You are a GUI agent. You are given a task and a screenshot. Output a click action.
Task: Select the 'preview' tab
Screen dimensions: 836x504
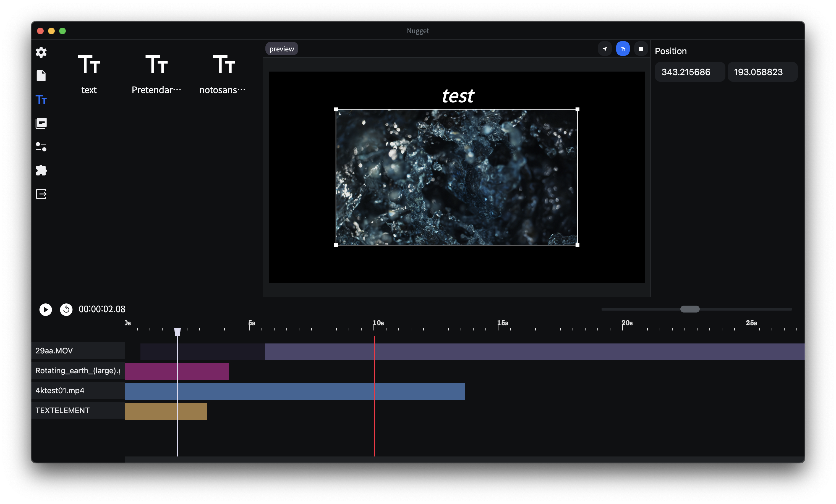pos(282,49)
